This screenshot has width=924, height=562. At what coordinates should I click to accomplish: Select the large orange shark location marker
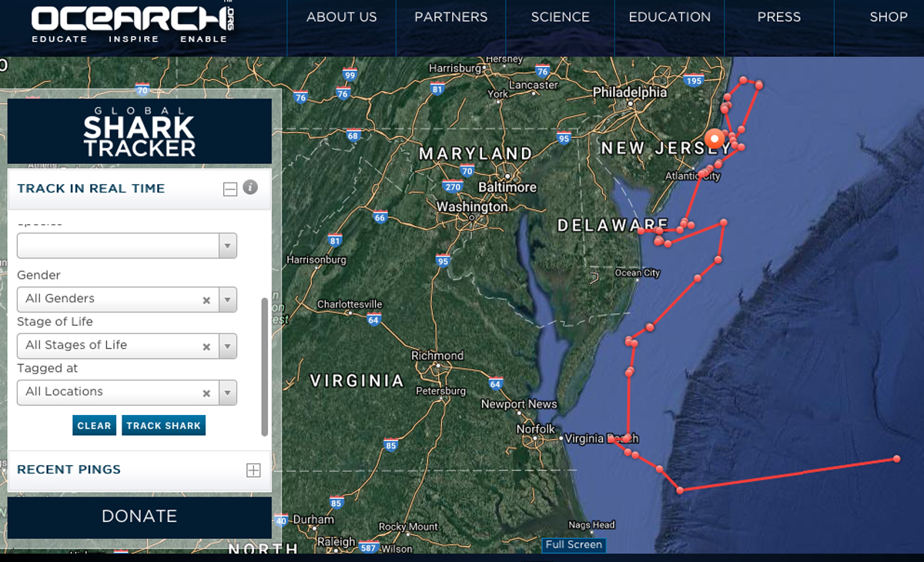coord(716,139)
